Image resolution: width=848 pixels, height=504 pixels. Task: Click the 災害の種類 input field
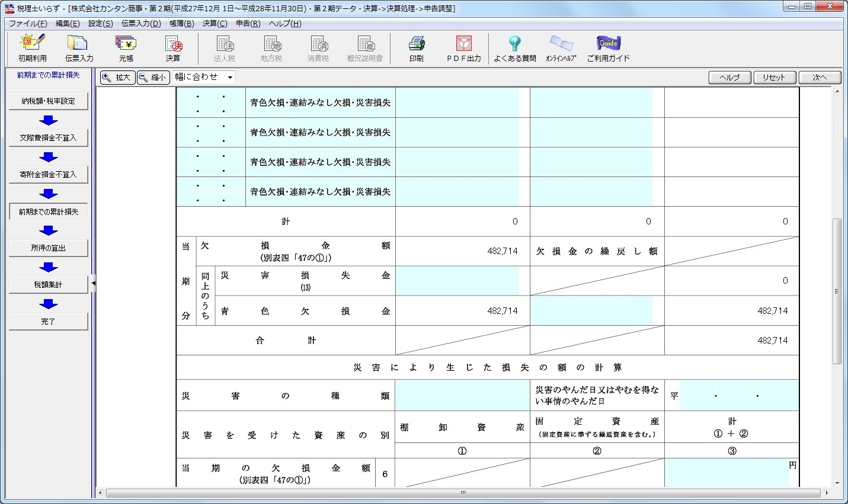(x=462, y=396)
